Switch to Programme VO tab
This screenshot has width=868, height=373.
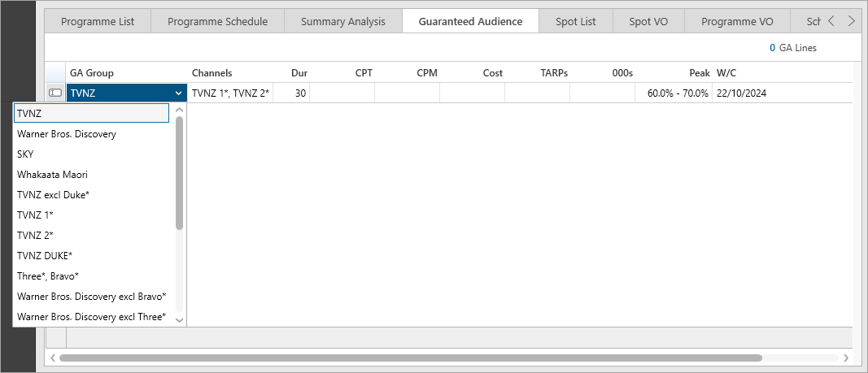(737, 22)
